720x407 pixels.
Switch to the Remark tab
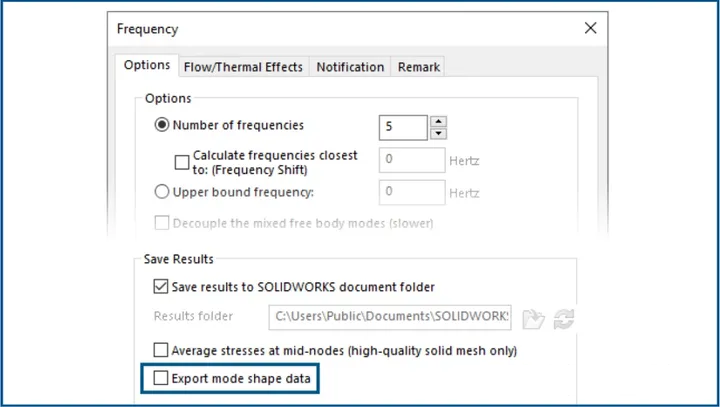click(x=418, y=67)
